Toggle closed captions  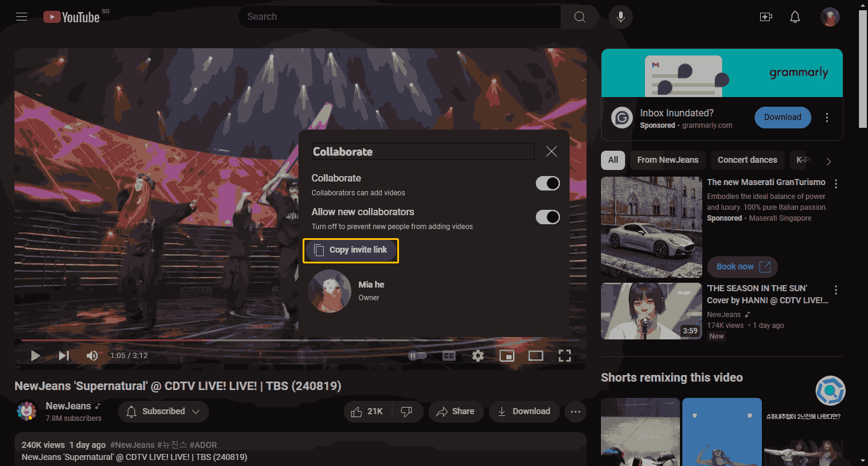(449, 356)
